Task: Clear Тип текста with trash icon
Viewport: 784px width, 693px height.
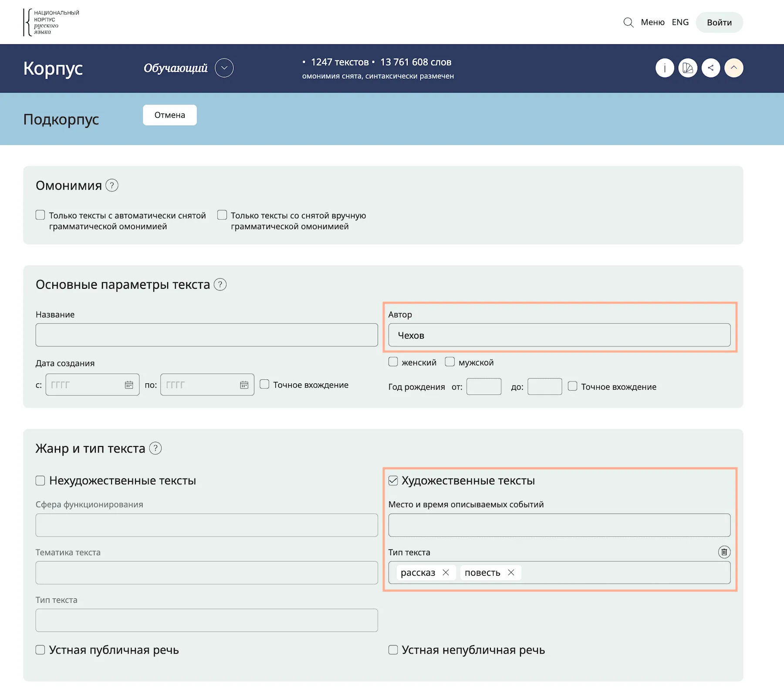Action: pyautogui.click(x=724, y=552)
